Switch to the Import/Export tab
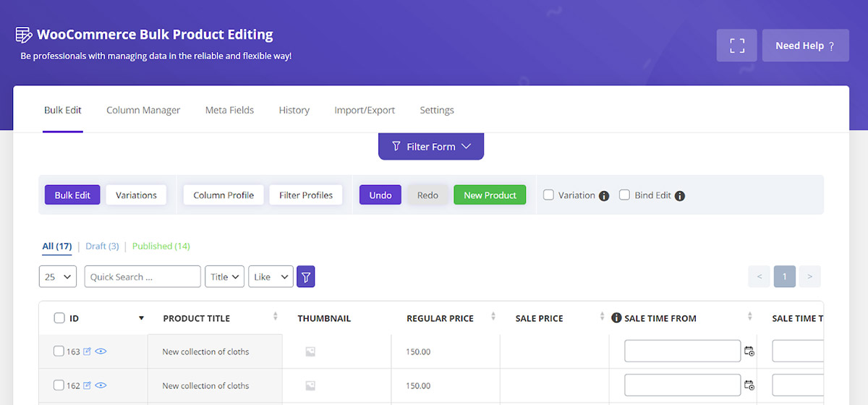 click(x=365, y=110)
